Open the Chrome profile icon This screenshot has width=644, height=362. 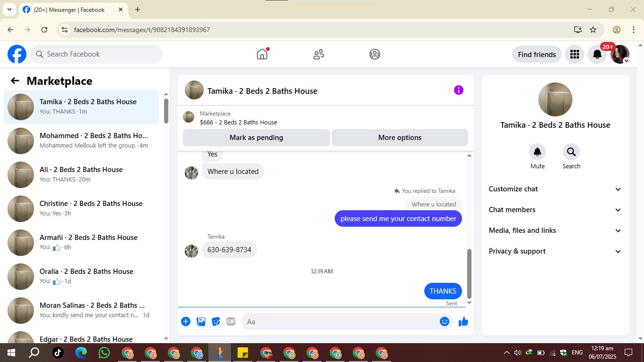(616, 30)
